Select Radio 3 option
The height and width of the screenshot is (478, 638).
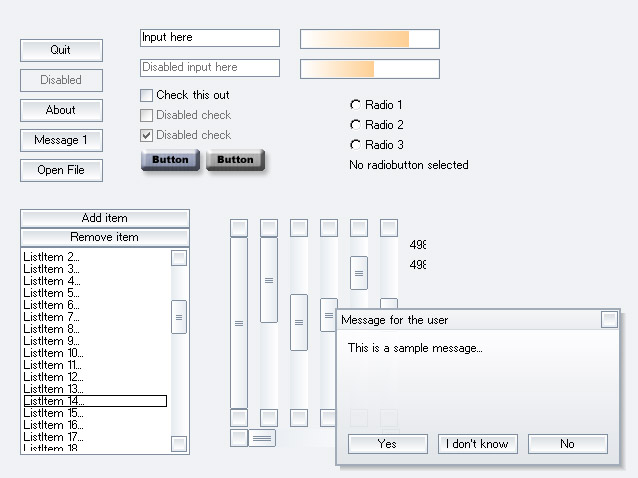coord(355,144)
